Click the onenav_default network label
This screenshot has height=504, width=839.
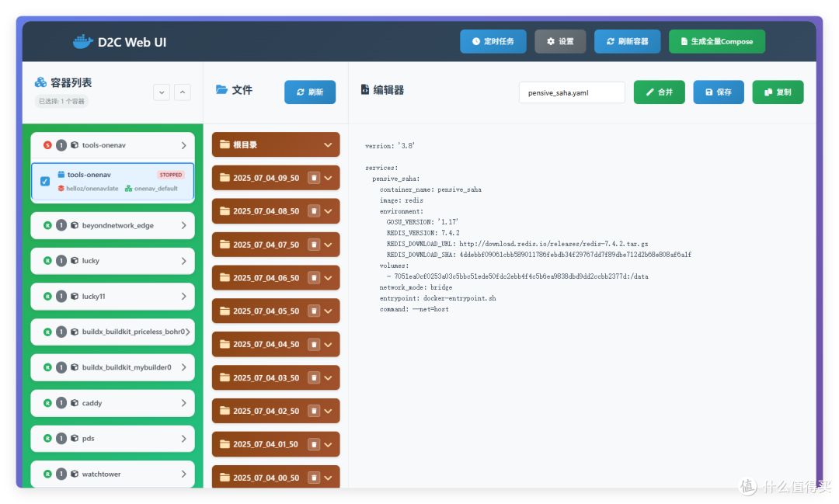tap(151, 189)
